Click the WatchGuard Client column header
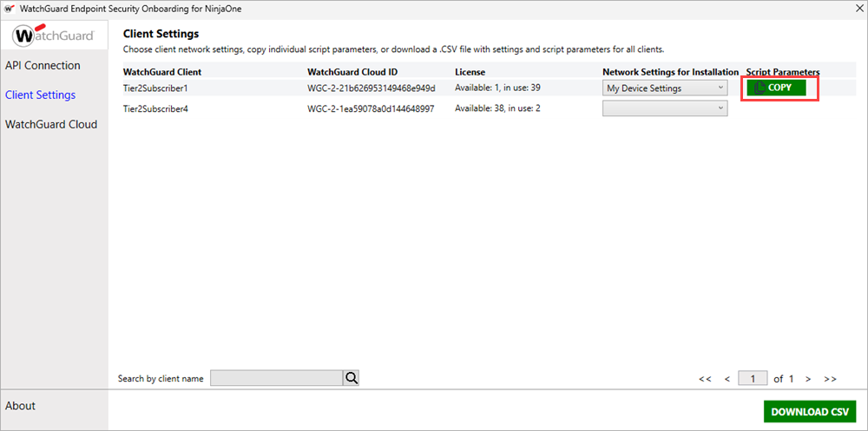This screenshot has width=868, height=431. [162, 72]
